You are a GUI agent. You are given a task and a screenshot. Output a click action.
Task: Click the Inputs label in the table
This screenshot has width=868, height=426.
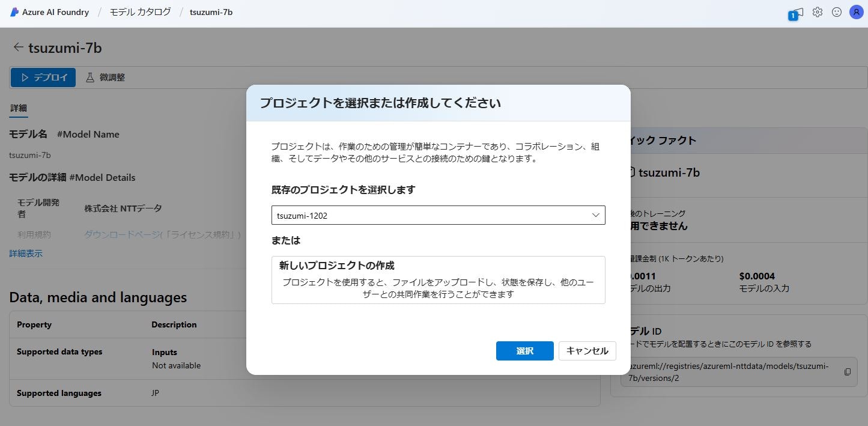(165, 352)
